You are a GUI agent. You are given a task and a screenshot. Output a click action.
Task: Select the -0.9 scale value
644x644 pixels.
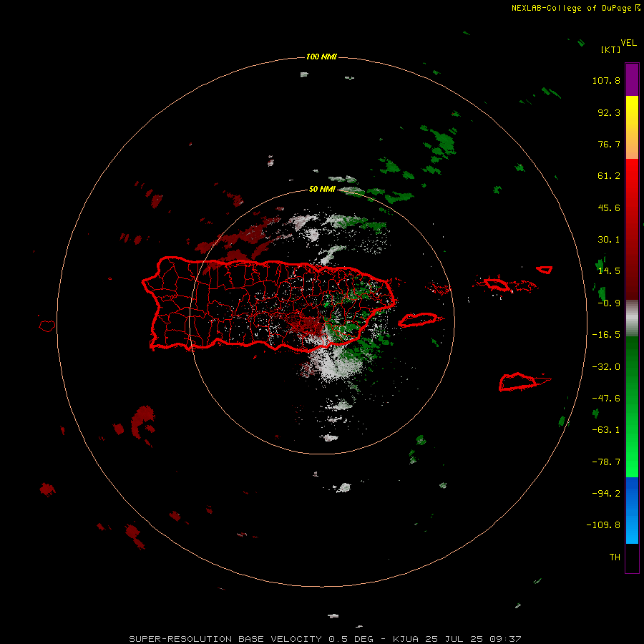point(609,303)
